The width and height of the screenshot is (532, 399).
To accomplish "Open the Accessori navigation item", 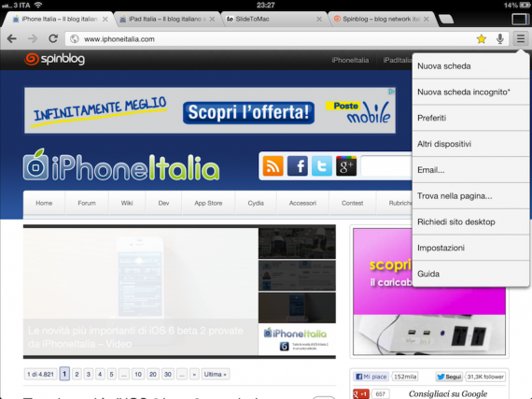I will pyautogui.click(x=302, y=203).
